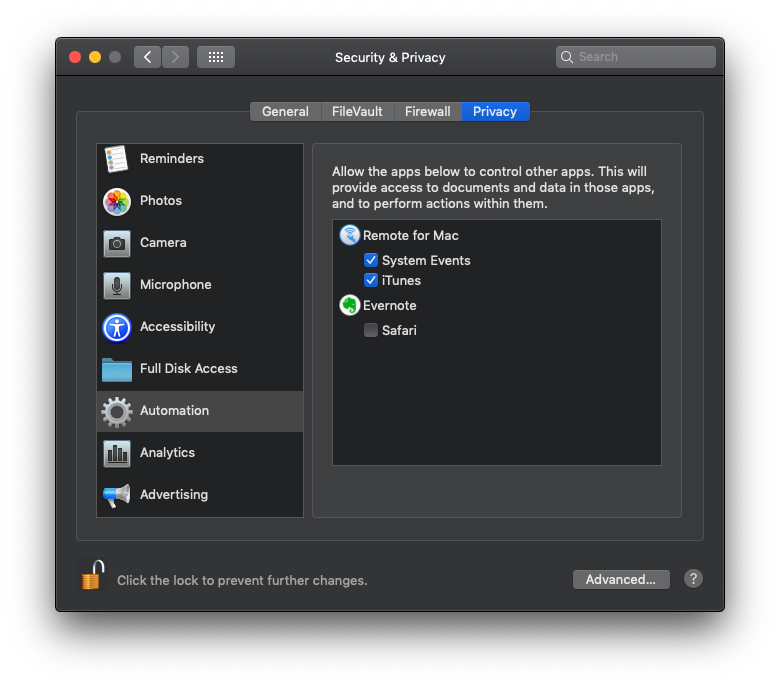Choose the Microphone privacy category
The image size is (780, 685).
click(x=175, y=285)
